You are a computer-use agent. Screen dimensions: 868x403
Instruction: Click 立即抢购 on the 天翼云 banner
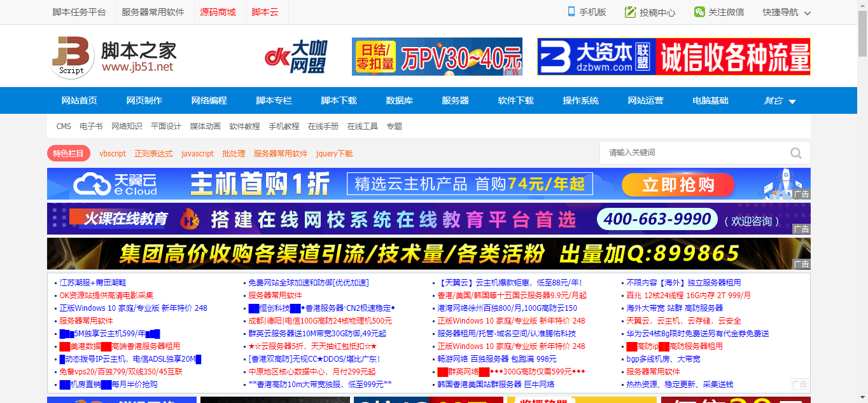pyautogui.click(x=678, y=184)
